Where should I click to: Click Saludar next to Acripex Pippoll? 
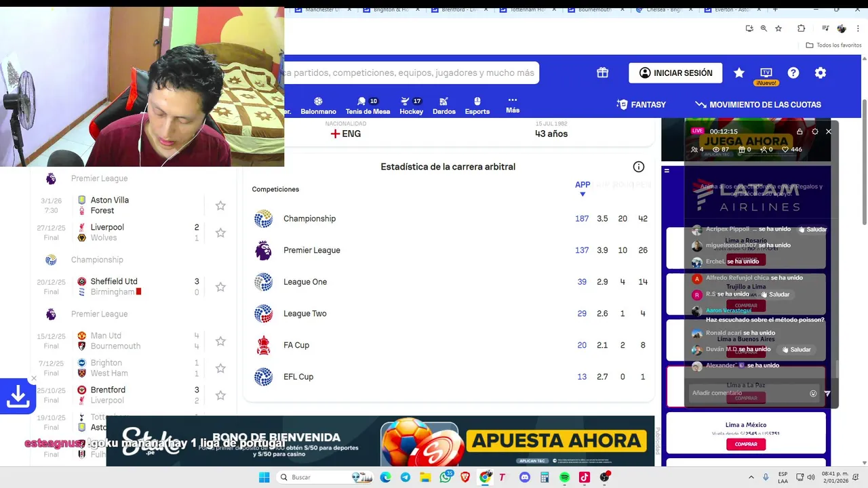812,229
